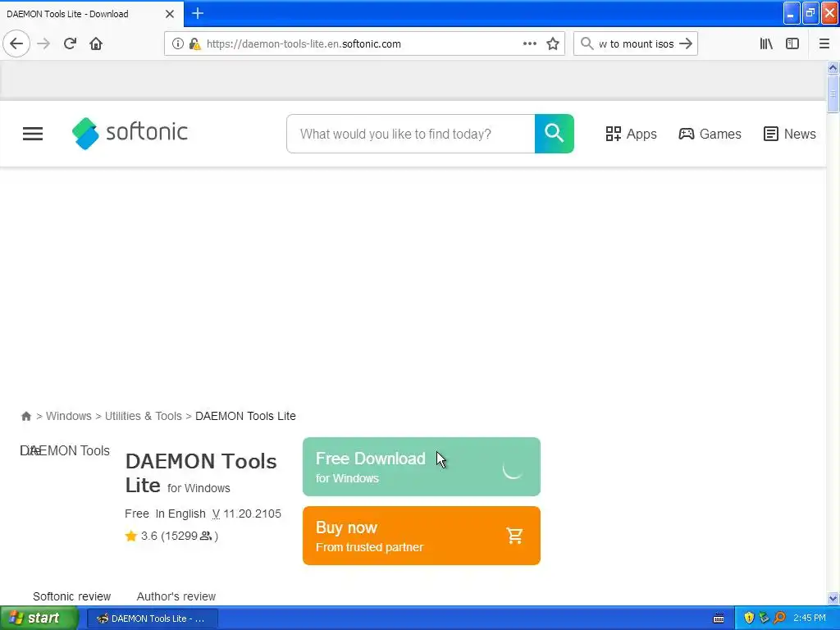This screenshot has width=840, height=630.
Task: Click the teal Softonic search button
Action: pos(554,134)
